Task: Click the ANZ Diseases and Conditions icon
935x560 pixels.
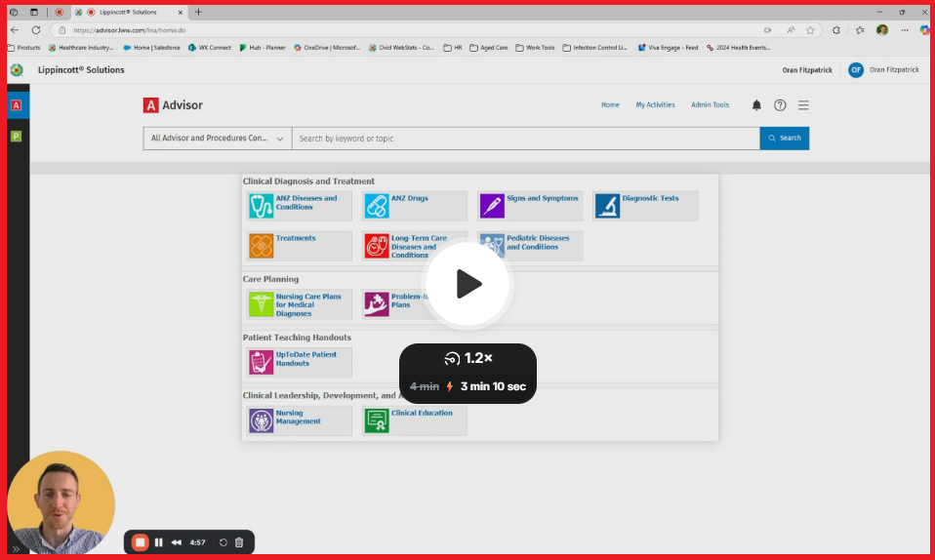Action: [x=261, y=206]
